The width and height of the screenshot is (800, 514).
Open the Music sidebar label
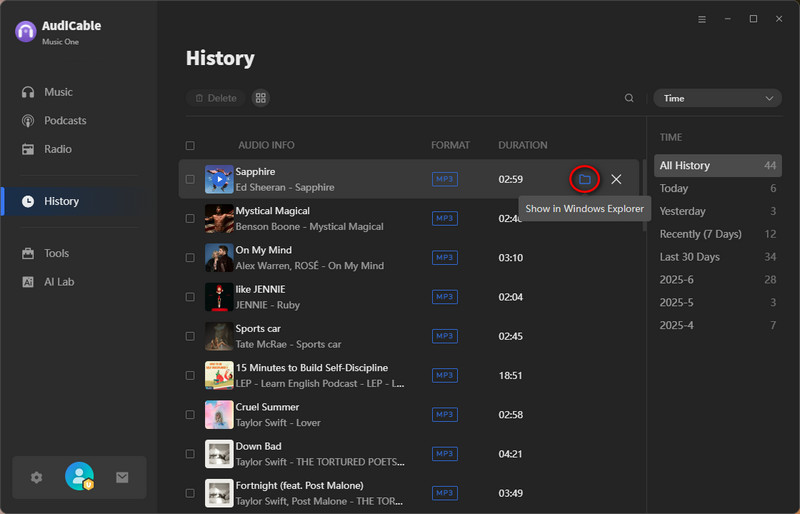pos(58,92)
